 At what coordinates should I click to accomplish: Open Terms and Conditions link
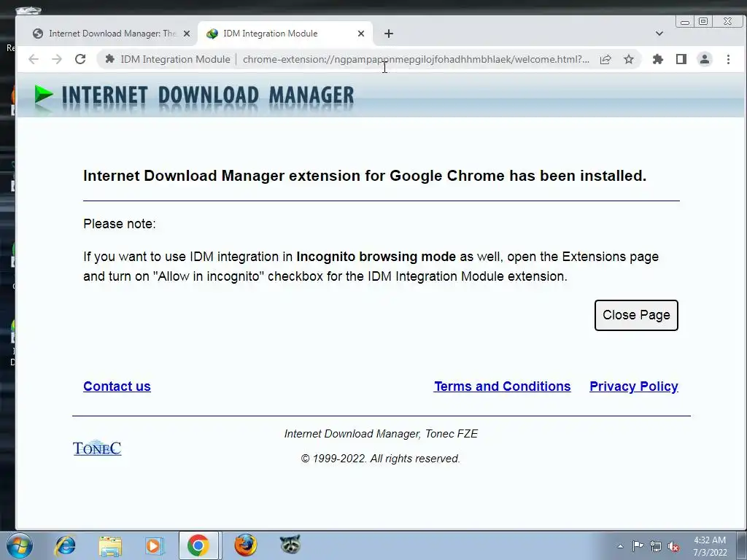click(x=502, y=386)
